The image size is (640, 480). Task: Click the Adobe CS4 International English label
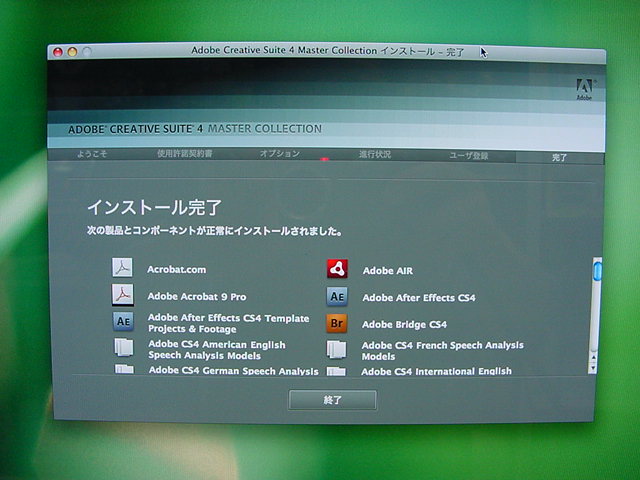tap(436, 371)
